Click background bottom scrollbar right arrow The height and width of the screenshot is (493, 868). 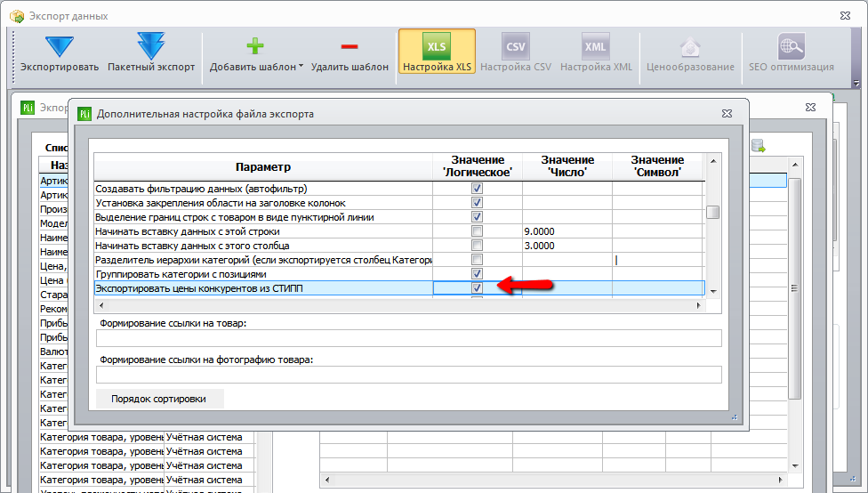coord(779,480)
